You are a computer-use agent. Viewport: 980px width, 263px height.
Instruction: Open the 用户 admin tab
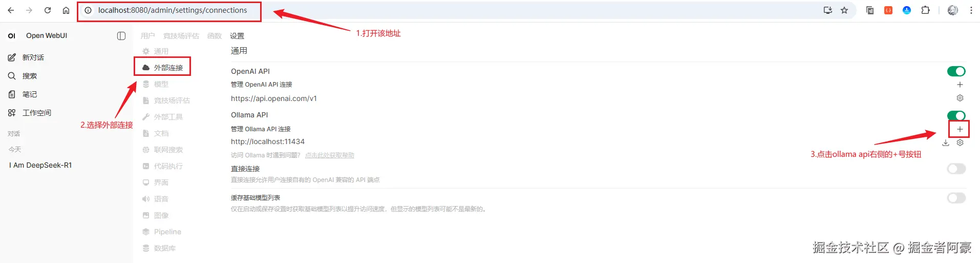147,36
